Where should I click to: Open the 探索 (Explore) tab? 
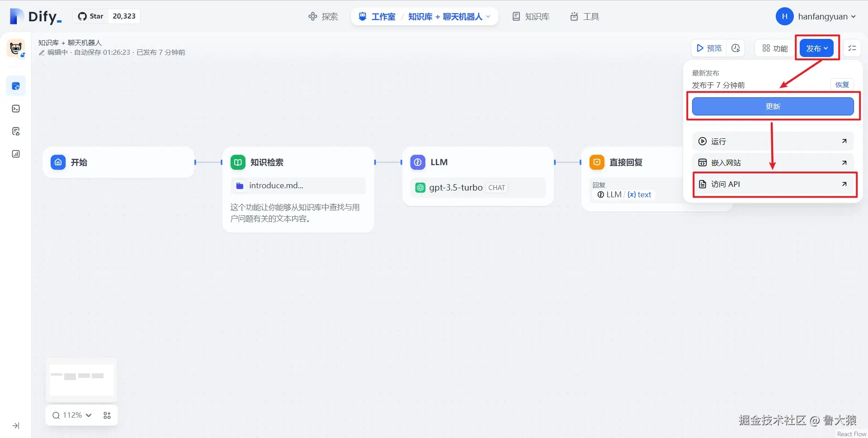323,17
